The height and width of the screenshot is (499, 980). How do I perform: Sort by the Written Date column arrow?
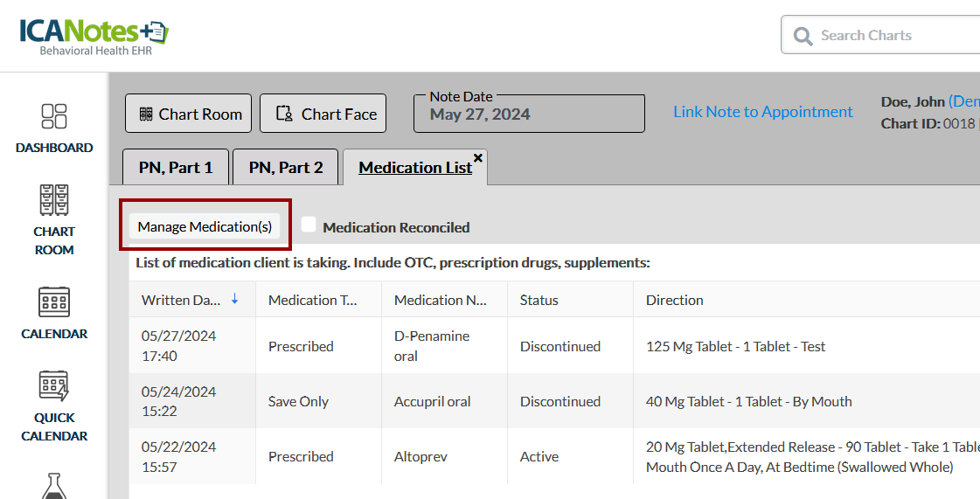pyautogui.click(x=234, y=300)
